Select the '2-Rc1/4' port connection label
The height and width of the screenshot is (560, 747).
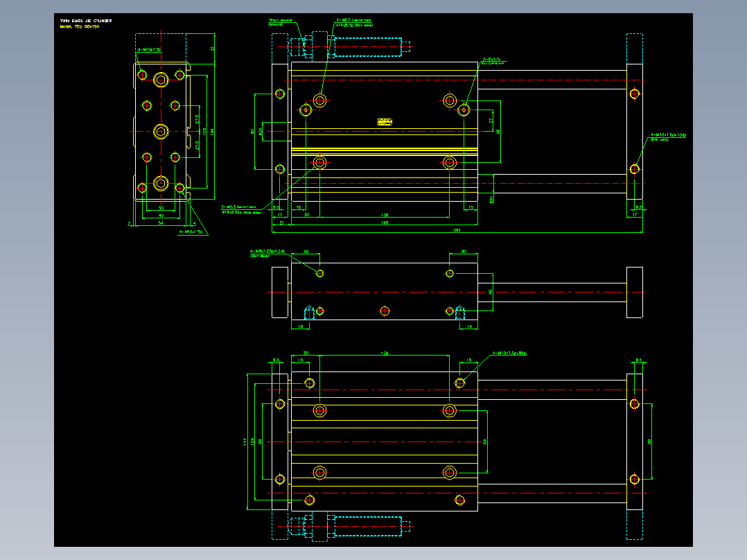coord(491,60)
